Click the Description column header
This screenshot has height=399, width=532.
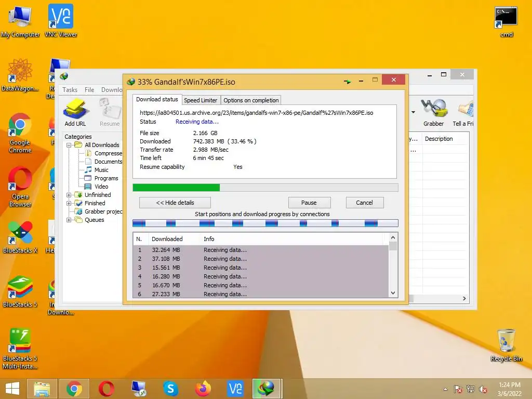pos(445,139)
